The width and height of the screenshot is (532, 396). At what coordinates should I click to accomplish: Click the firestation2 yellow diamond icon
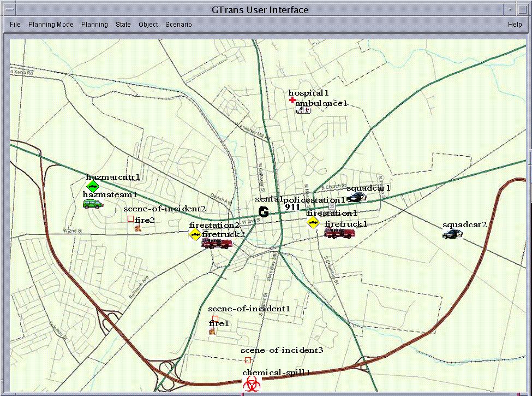coord(195,235)
